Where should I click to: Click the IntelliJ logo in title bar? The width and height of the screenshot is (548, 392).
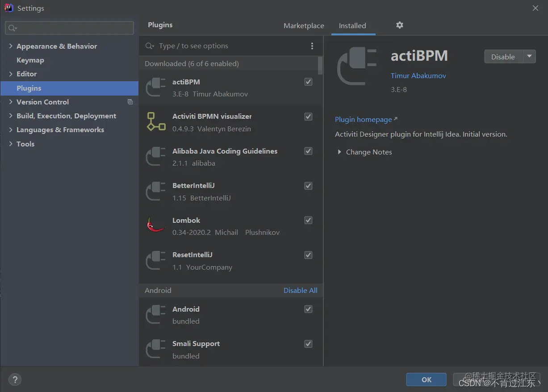8,8
